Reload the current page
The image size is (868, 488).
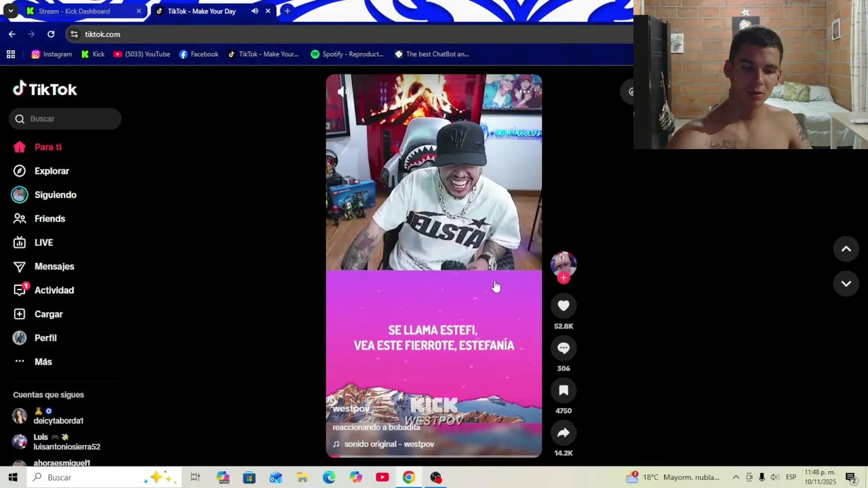tap(51, 34)
